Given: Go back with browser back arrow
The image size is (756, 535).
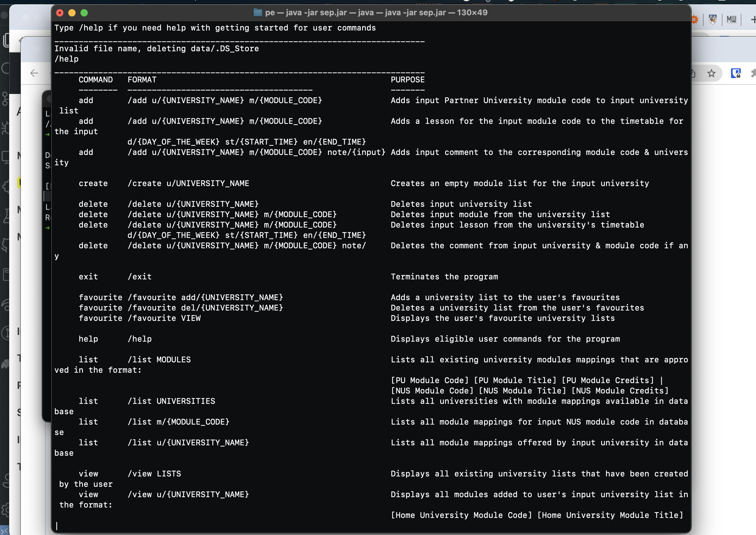Looking at the screenshot, I should (x=34, y=73).
